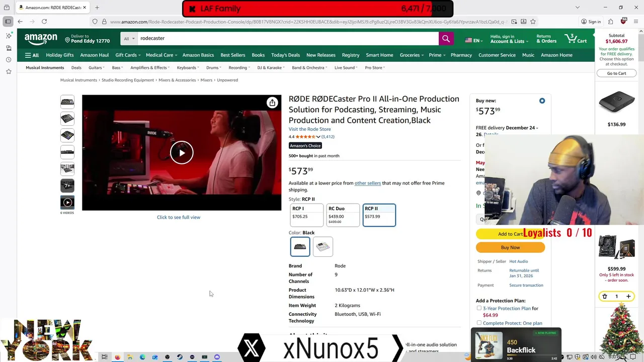Select the RCP I style option

pos(306,215)
